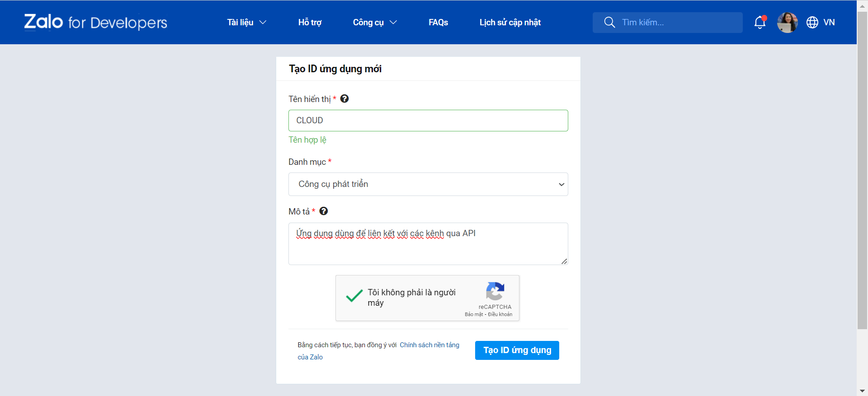Open the Danh mục category dropdown
Screen dimensions: 868x396
tap(428, 184)
